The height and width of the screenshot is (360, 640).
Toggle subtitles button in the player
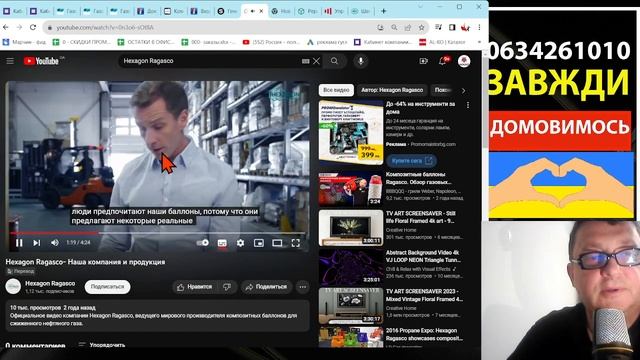click(x=222, y=243)
